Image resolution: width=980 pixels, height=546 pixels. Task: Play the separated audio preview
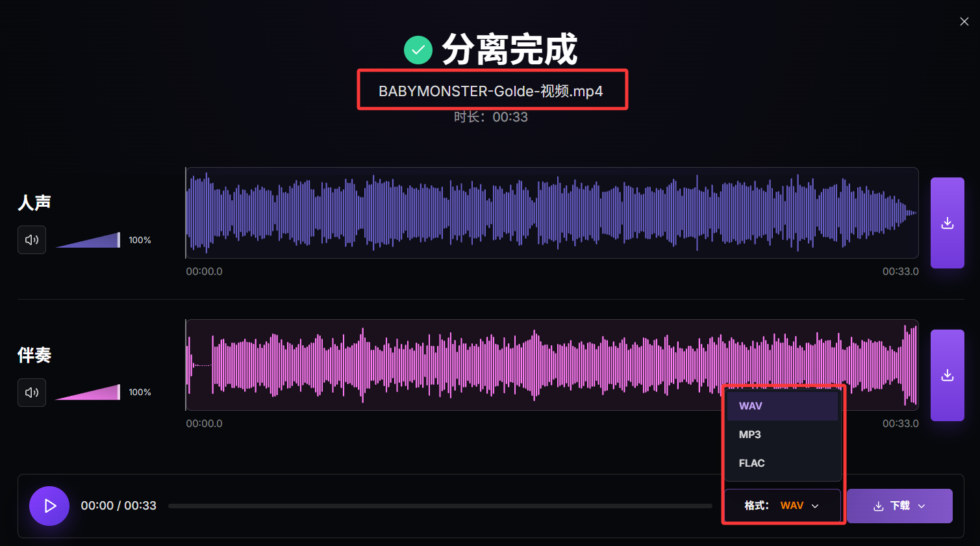point(49,506)
